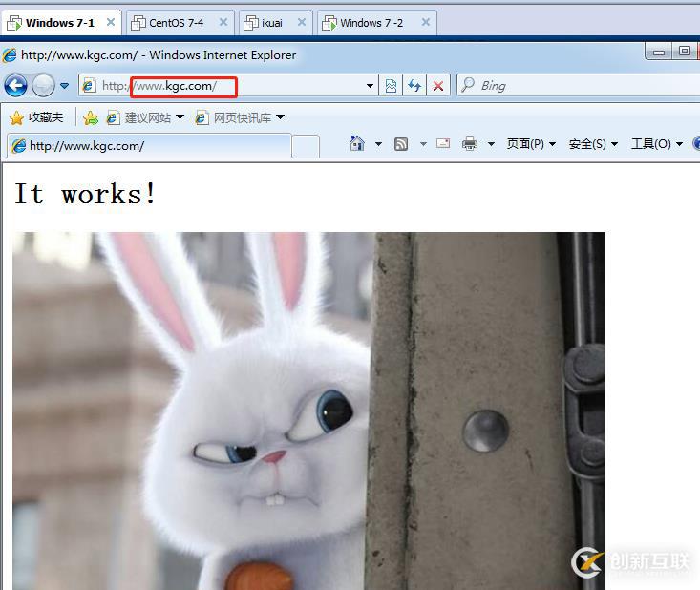Click the search magnifier icon
Image resolution: width=700 pixels, height=590 pixels.
coord(467,85)
